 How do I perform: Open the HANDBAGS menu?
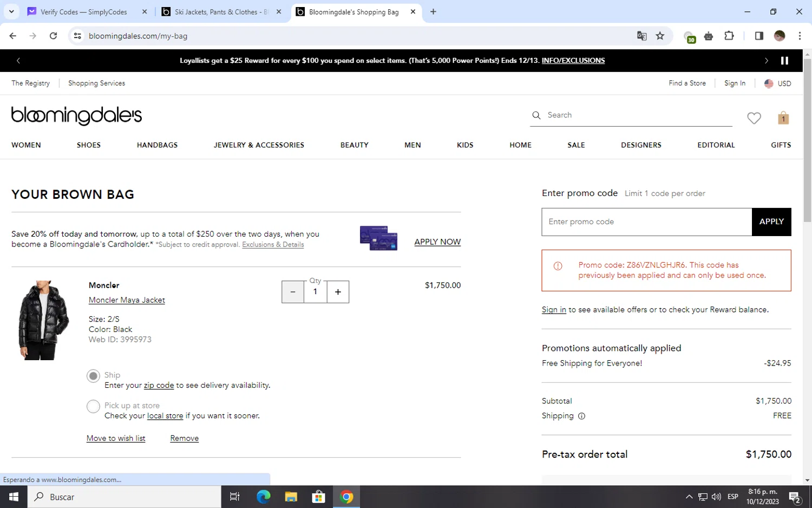tap(157, 145)
